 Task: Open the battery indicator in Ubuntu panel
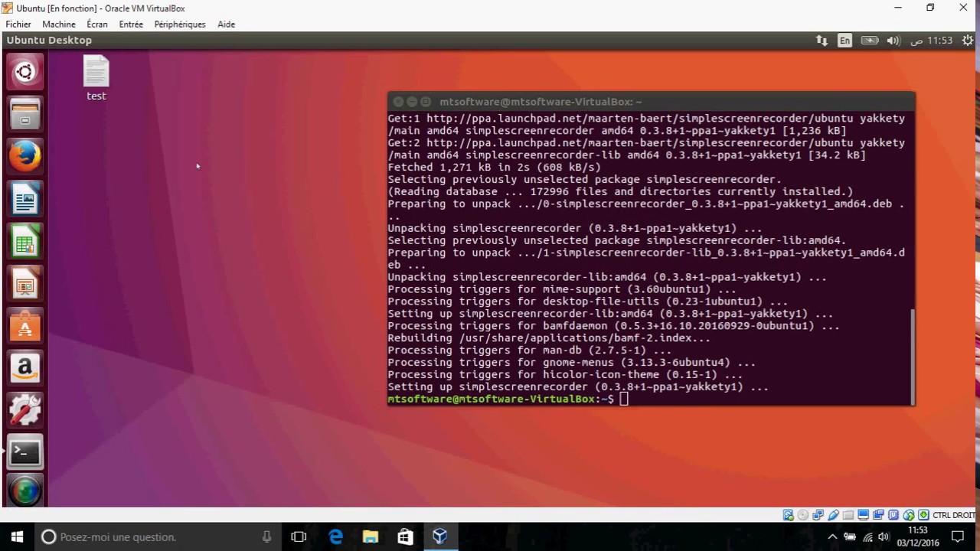pos(869,41)
